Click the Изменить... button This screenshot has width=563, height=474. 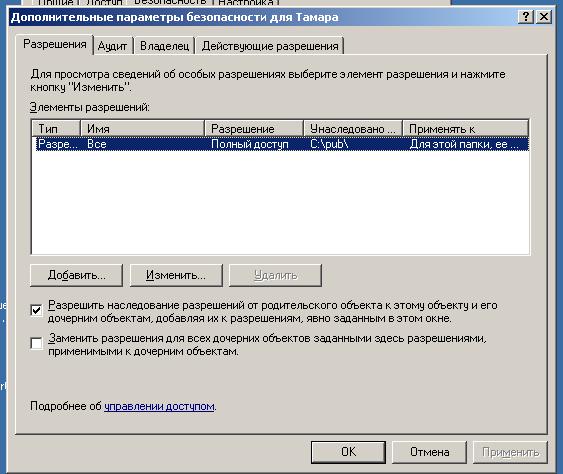point(176,275)
